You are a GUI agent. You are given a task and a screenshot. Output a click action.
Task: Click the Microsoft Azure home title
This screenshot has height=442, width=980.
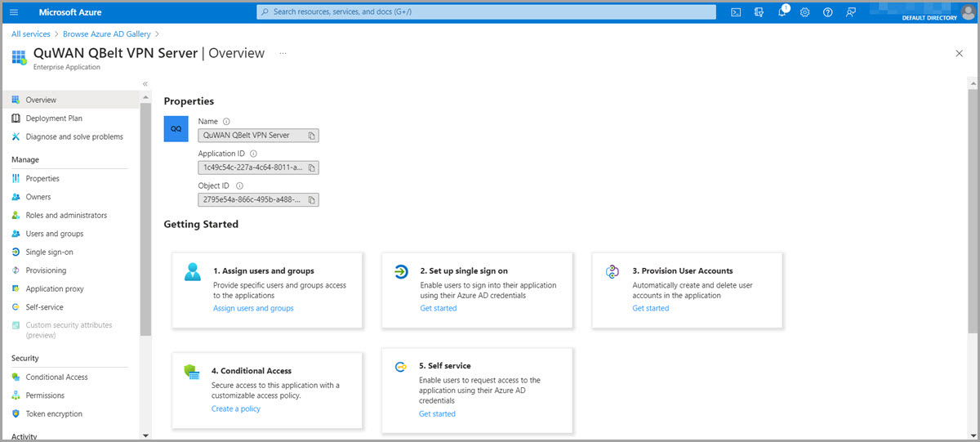[x=70, y=12]
